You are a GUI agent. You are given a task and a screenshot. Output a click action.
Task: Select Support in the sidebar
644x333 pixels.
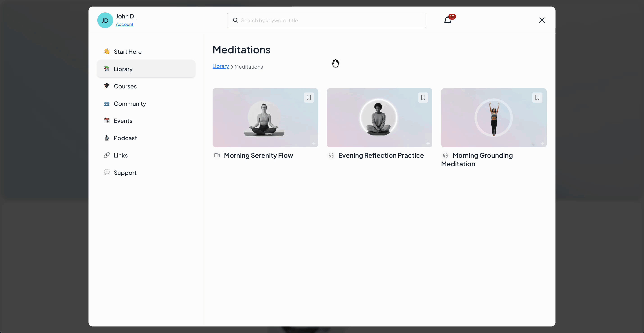tap(125, 173)
